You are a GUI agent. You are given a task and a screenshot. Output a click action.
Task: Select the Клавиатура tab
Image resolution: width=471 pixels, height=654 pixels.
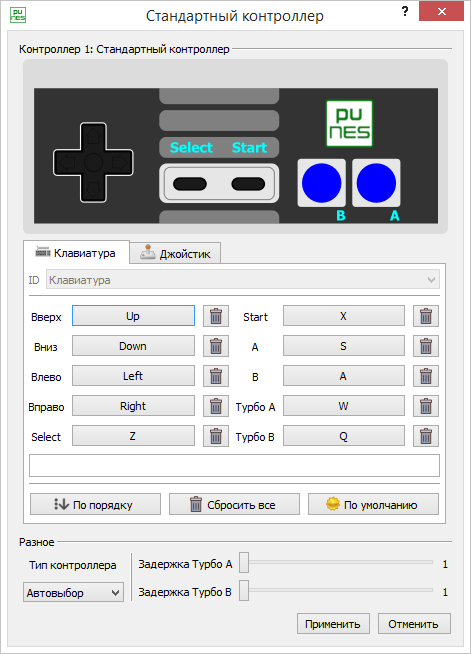[x=76, y=252]
